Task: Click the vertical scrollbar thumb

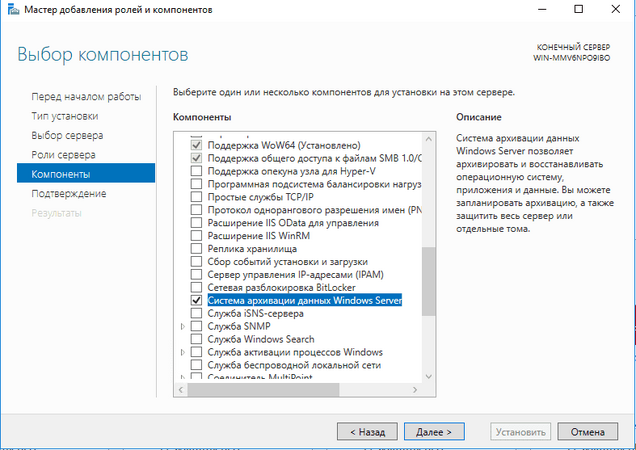Action: pos(428,281)
